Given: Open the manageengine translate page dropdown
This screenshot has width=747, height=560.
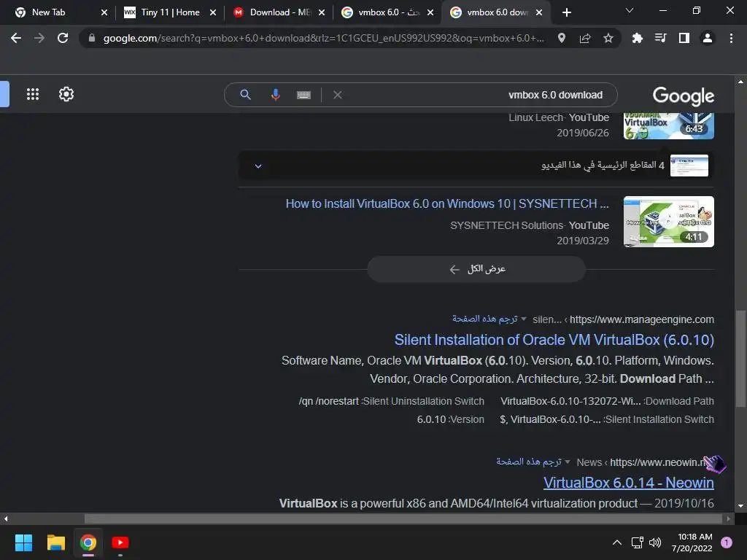Looking at the screenshot, I should (524, 319).
